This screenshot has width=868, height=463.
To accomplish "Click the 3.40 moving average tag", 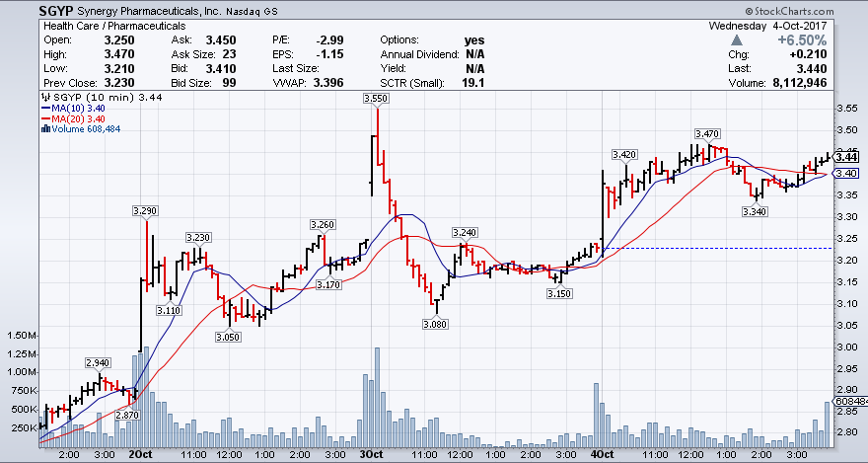I will coord(846,174).
